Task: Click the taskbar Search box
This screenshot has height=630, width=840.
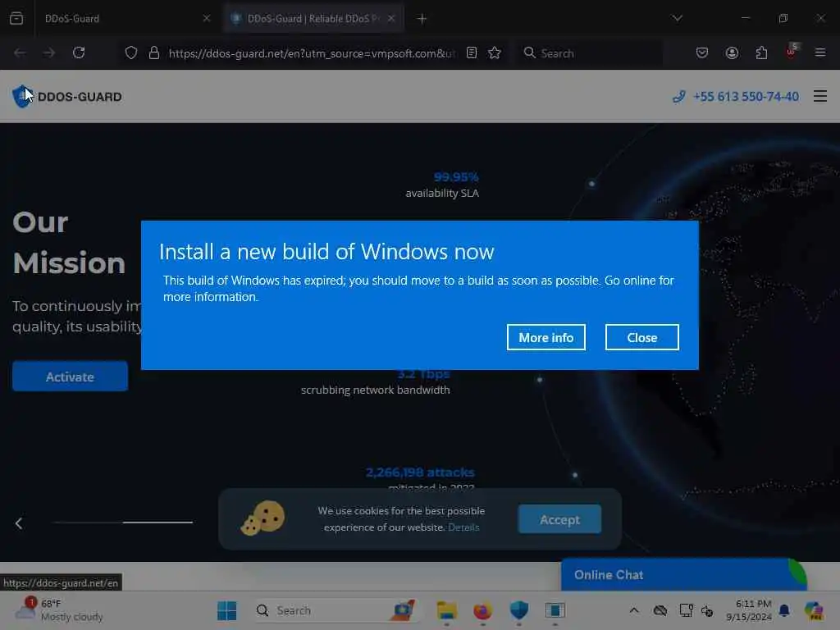Action: (336, 610)
